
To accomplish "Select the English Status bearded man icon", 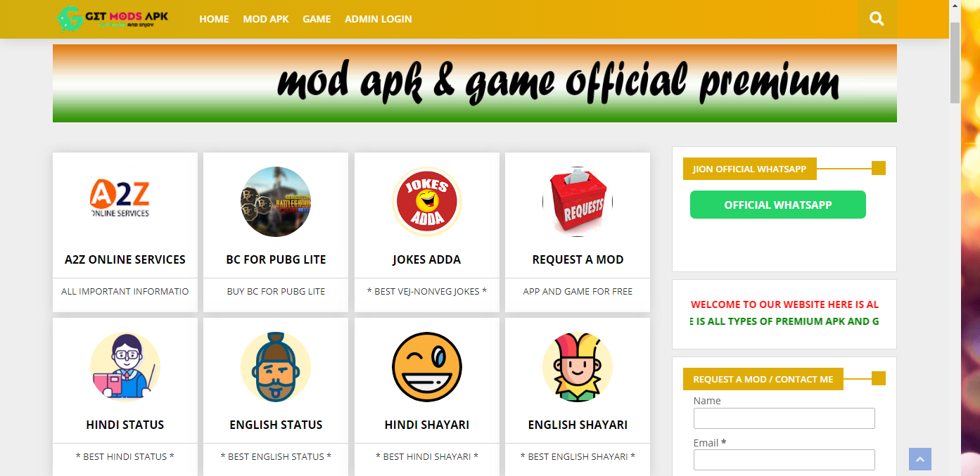I will 276,367.
